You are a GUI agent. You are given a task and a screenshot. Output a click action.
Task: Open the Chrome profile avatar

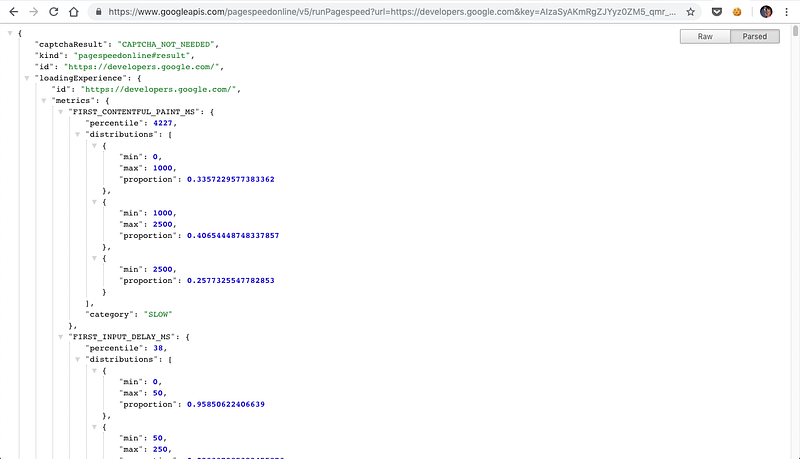tap(766, 12)
